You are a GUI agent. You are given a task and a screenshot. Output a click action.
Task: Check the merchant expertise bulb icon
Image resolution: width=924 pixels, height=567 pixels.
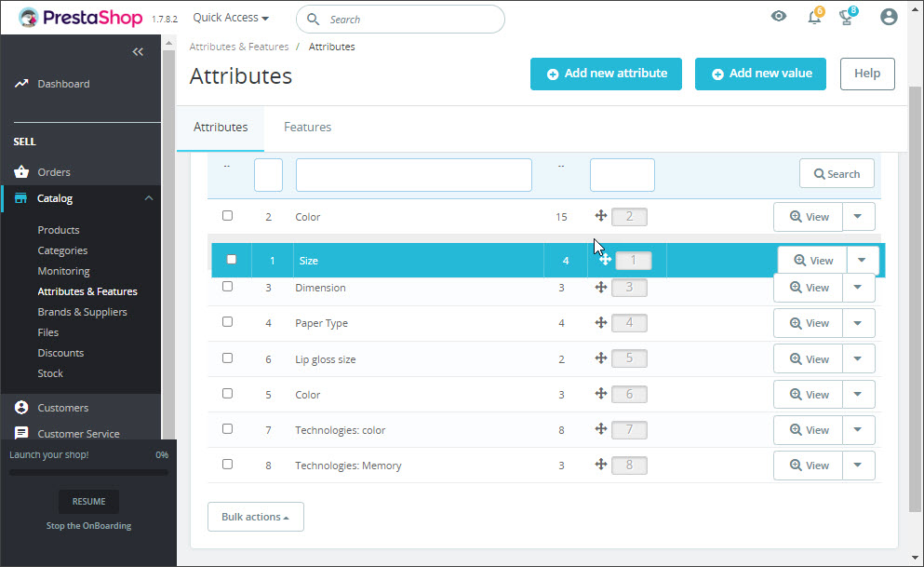[x=845, y=17]
